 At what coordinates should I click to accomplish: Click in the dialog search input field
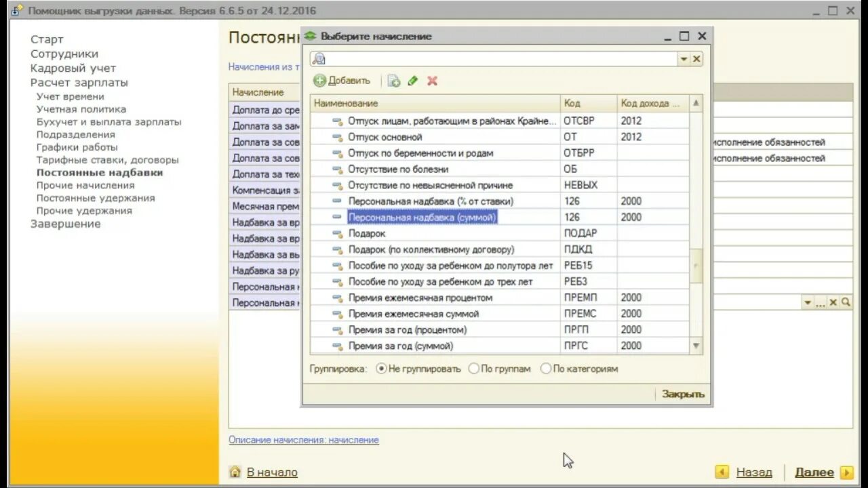pos(500,59)
